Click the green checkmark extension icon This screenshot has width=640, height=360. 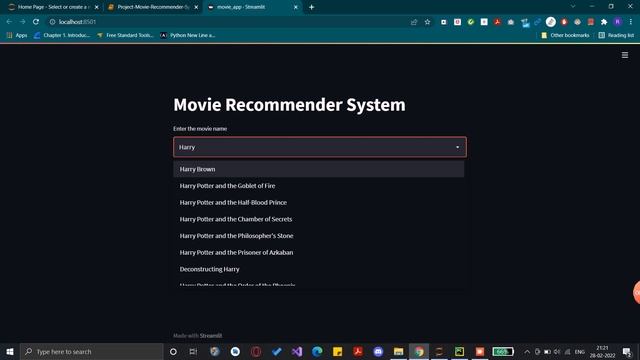[x=471, y=22]
